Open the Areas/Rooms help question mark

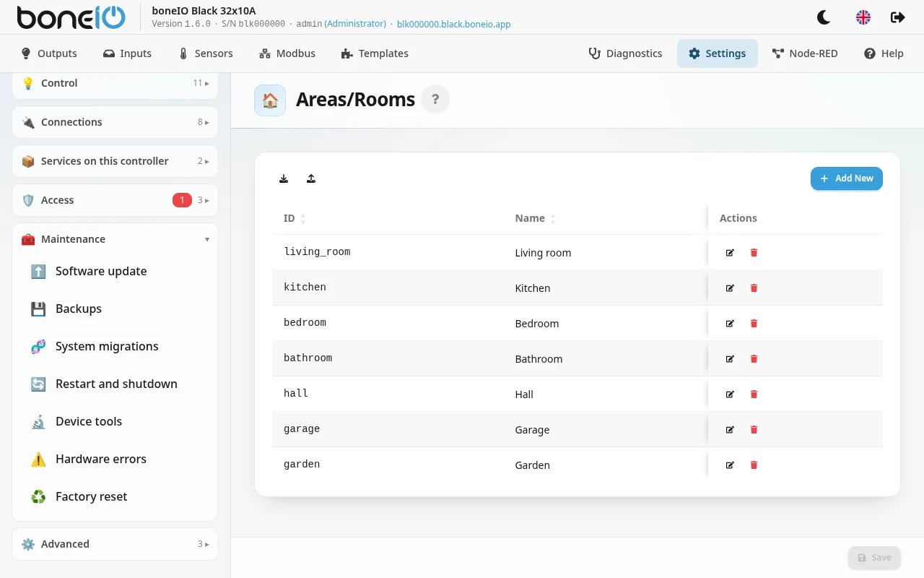click(435, 100)
